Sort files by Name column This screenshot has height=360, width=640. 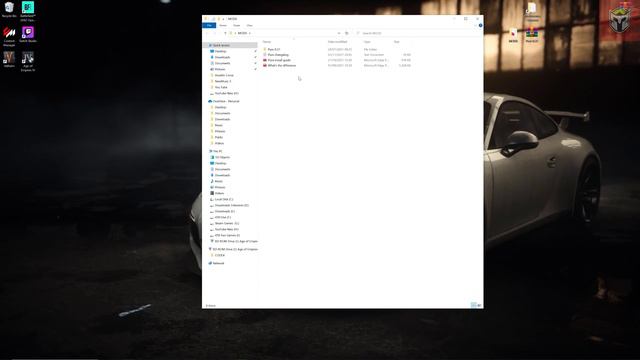click(x=267, y=42)
